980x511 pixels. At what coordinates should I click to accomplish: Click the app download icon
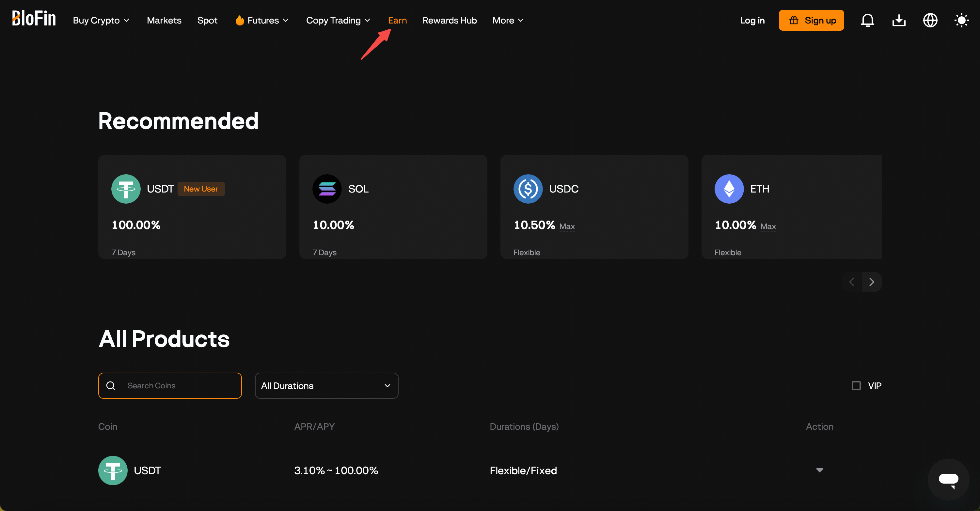(899, 20)
